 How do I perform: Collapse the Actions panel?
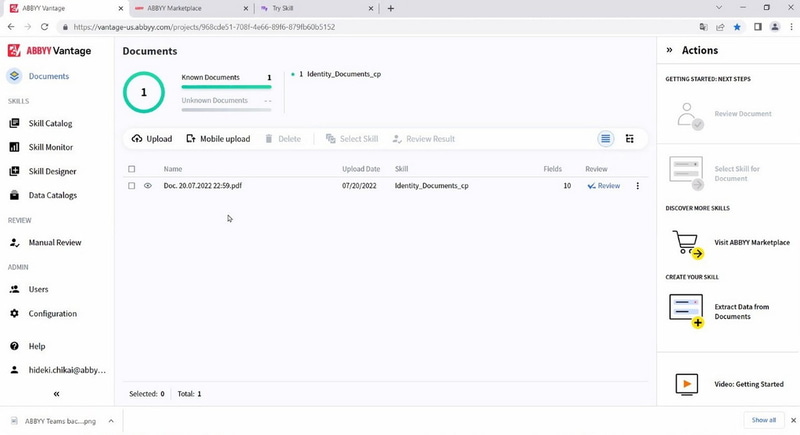669,50
